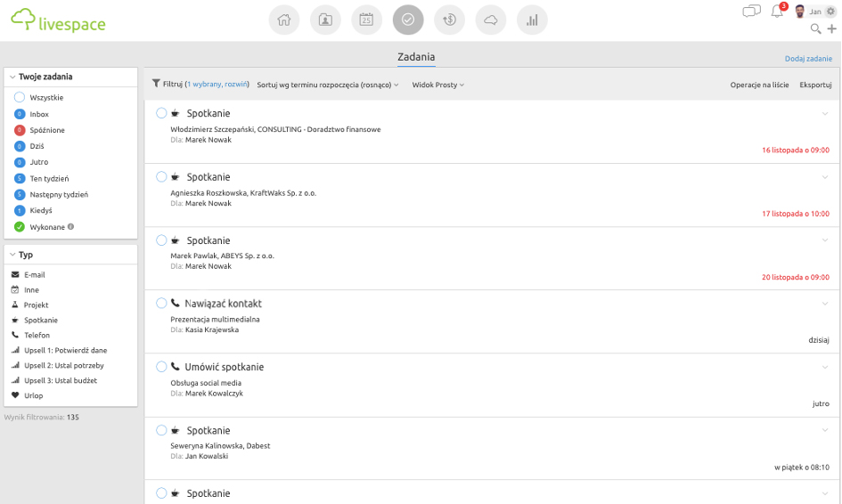
Task: Click the 1 wybrany, rozwiń filter link
Action: coord(217,85)
